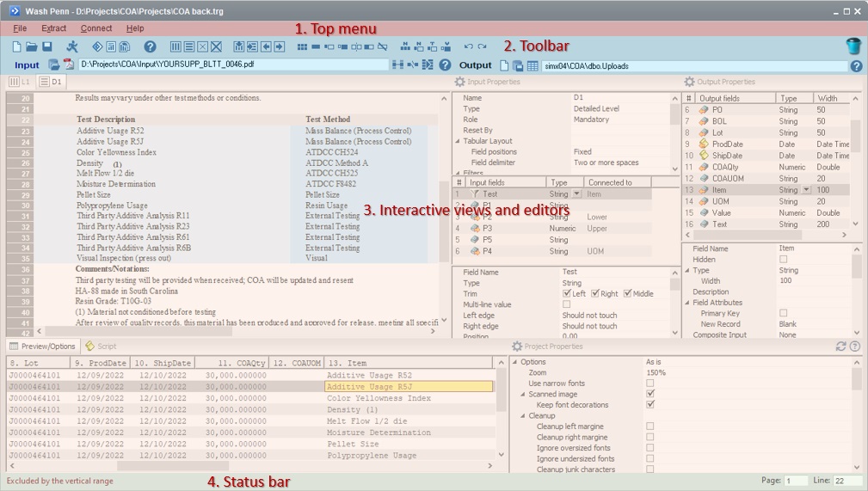Click the Undo arrow in toolbar
The height and width of the screenshot is (491, 868).
click(468, 46)
